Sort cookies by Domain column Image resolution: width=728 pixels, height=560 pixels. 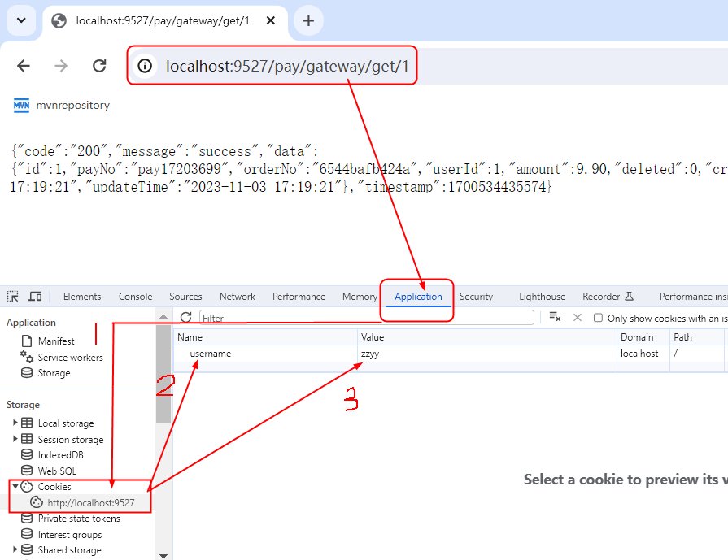(643, 337)
